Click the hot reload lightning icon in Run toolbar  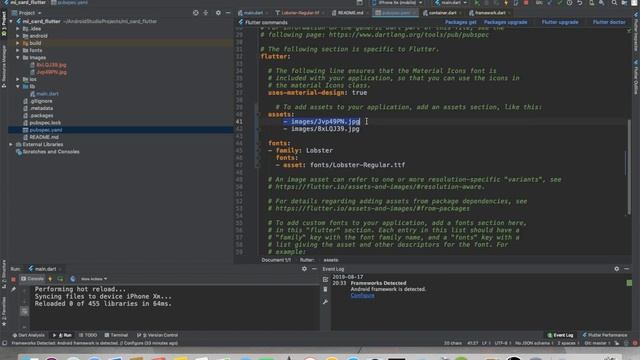point(50,279)
